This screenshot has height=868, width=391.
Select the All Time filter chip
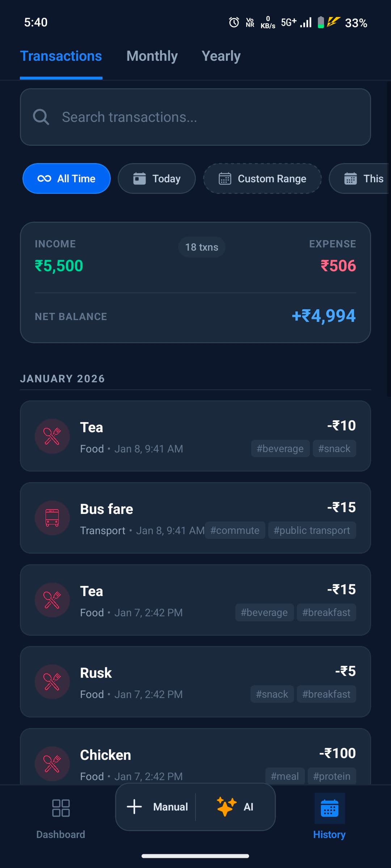pyautogui.click(x=67, y=179)
